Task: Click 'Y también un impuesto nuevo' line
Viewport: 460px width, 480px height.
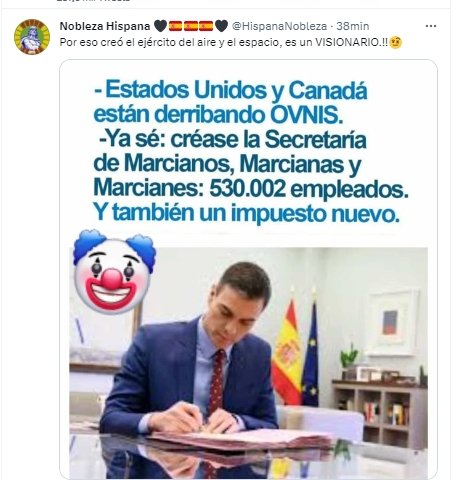Action: tap(246, 212)
